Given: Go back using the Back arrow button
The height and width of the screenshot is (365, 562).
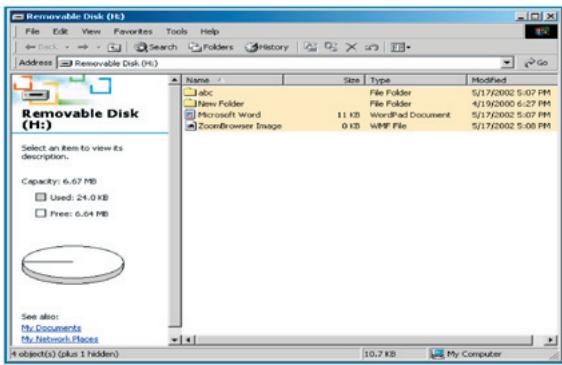Looking at the screenshot, I should click(x=41, y=47).
